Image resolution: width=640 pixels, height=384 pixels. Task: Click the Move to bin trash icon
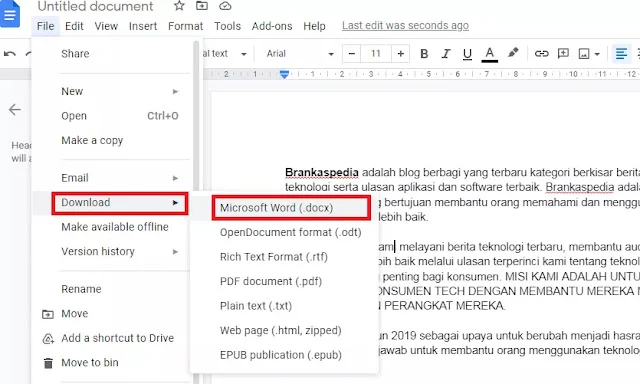[48, 363]
